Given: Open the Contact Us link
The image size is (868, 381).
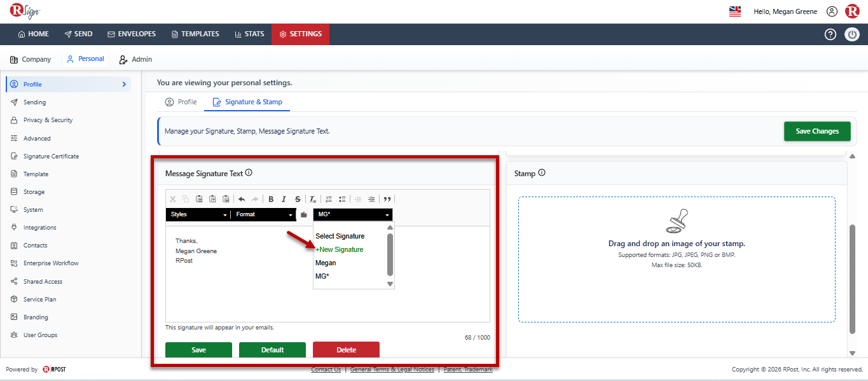Looking at the screenshot, I should (x=326, y=370).
